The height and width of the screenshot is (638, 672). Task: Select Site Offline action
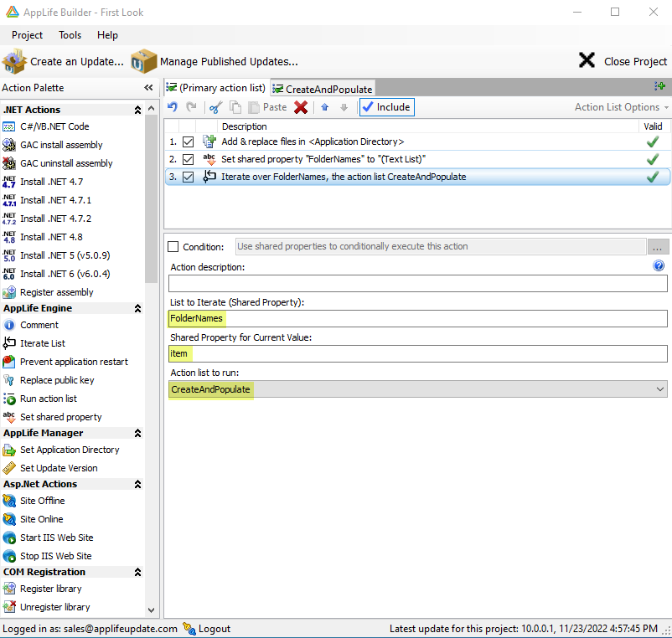(x=34, y=501)
